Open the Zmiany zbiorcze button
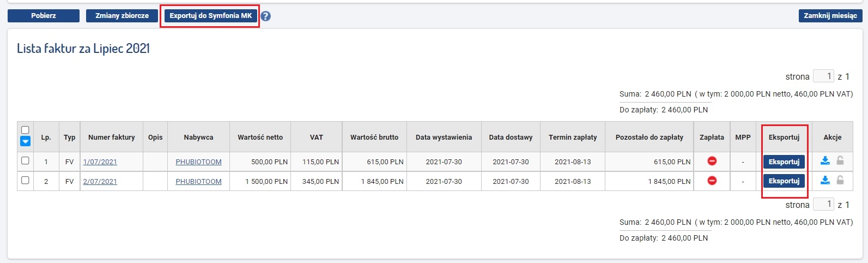This screenshot has width=868, height=263. [122, 16]
